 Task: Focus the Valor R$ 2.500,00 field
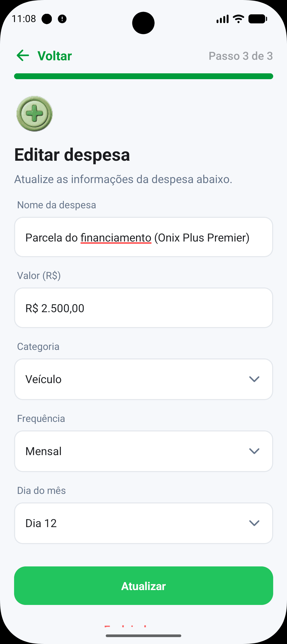tap(143, 308)
